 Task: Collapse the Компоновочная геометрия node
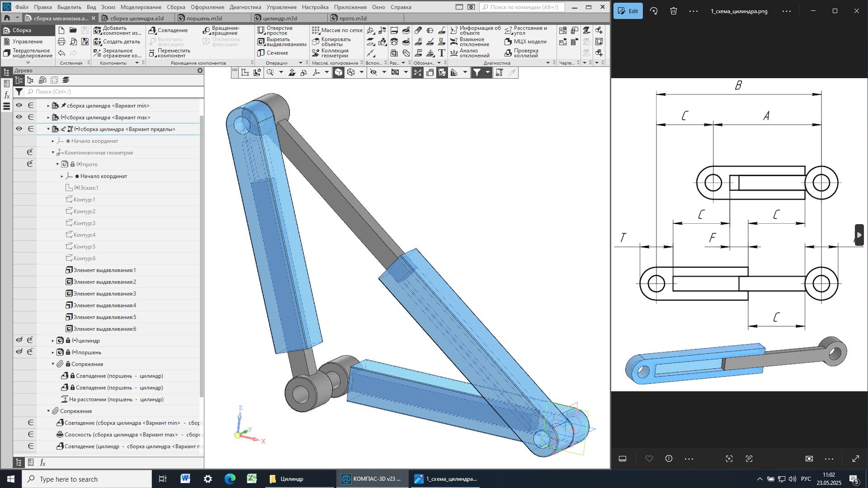53,153
